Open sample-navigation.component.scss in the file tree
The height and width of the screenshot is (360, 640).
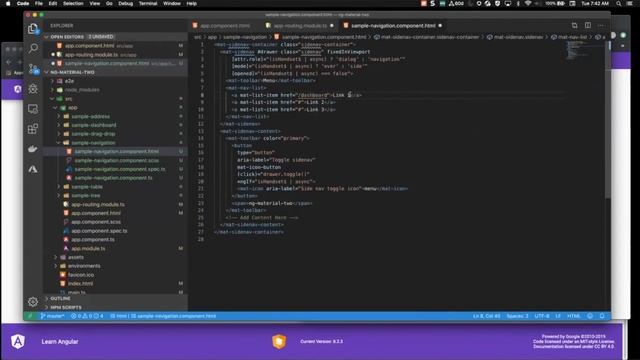pos(116,160)
